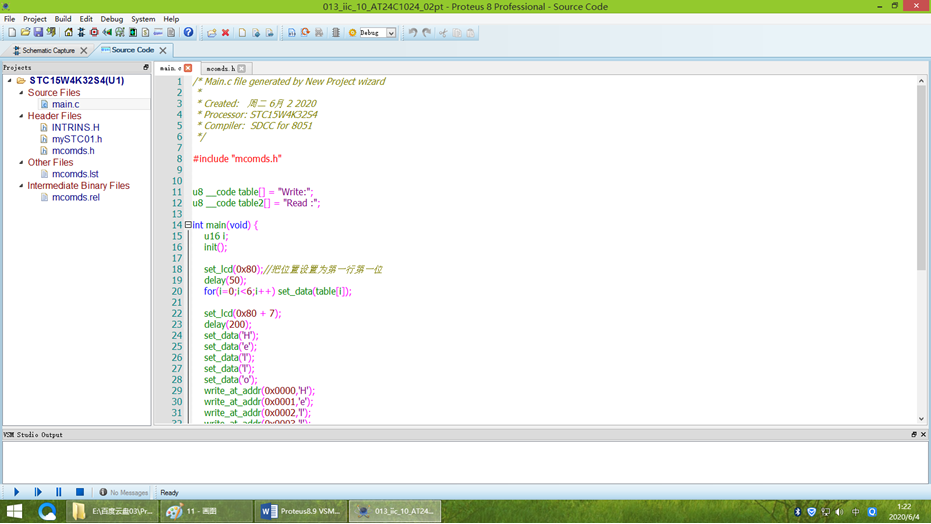Click the Redo arrow icon
Screen dimensions: 931x524
point(427,33)
